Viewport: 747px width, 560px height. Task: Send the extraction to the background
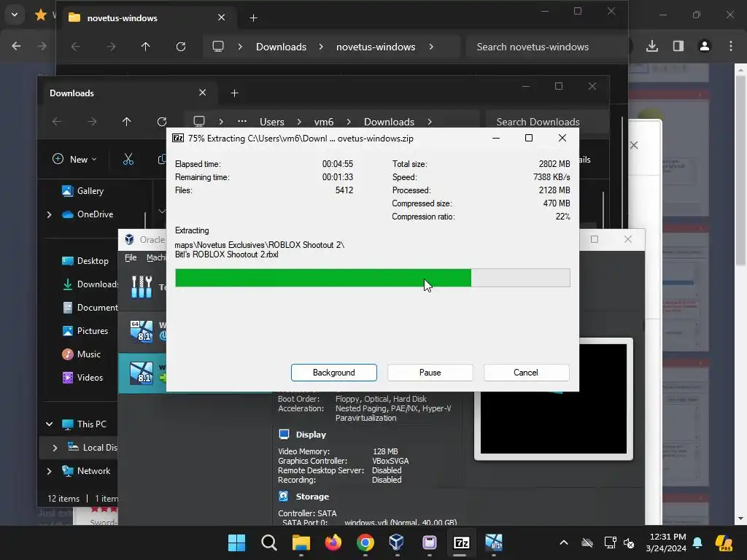(x=333, y=373)
